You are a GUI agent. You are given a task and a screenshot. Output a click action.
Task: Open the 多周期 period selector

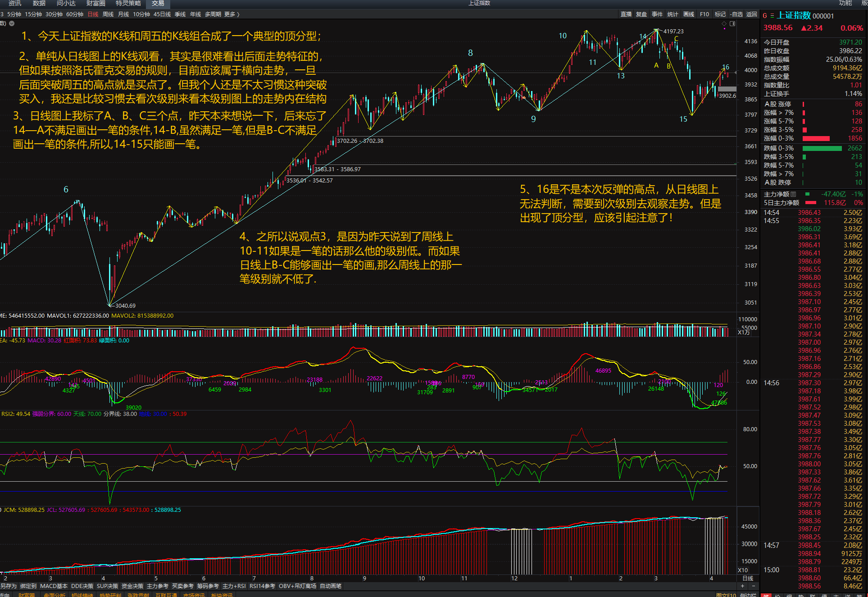click(x=213, y=14)
